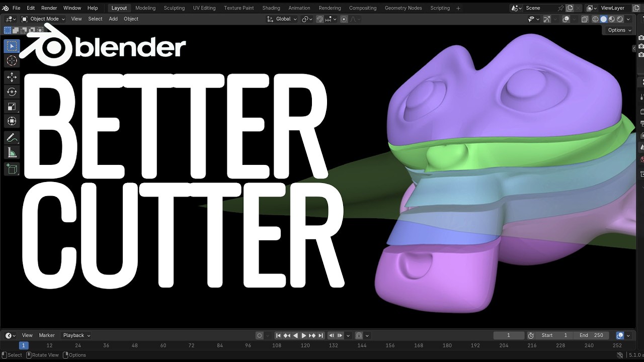Toggle proportional editing
Viewport: 644px width, 362px height.
(344, 19)
